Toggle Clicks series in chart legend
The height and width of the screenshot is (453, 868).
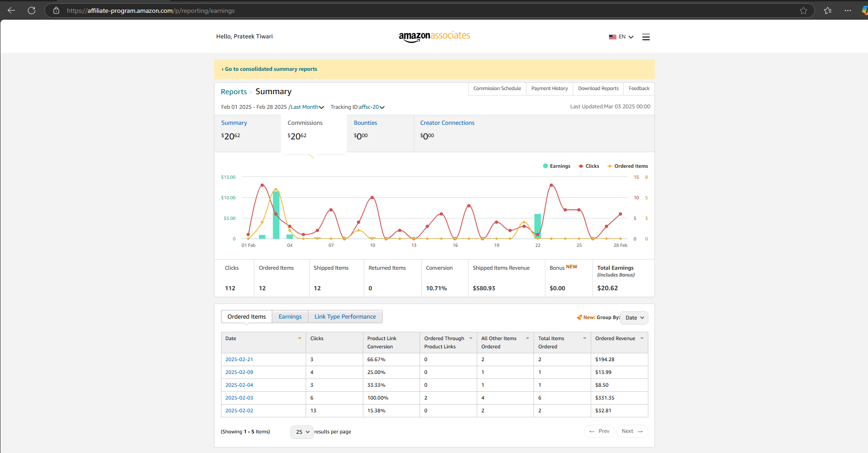point(589,166)
